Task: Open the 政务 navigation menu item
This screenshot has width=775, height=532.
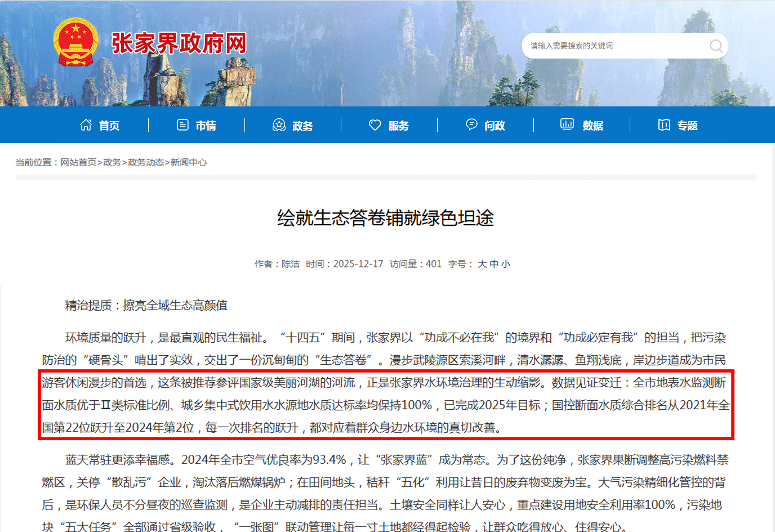Action: point(302,126)
